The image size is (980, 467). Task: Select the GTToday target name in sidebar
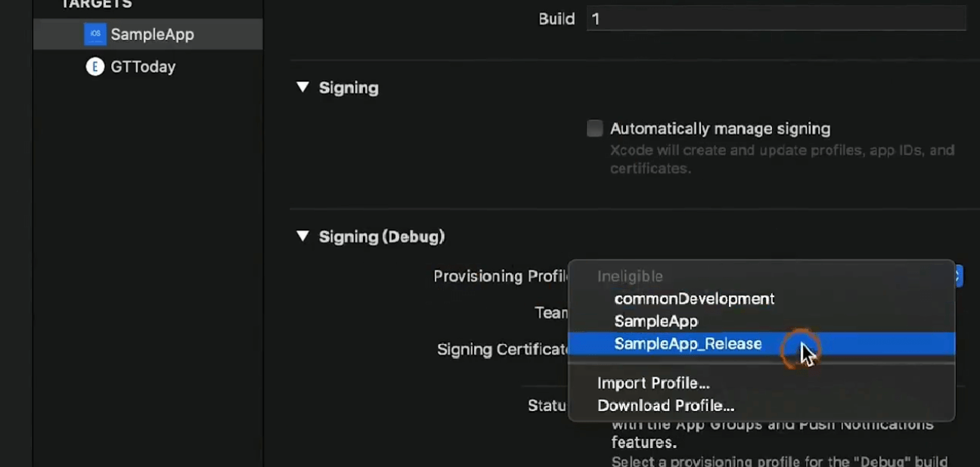coord(143,67)
